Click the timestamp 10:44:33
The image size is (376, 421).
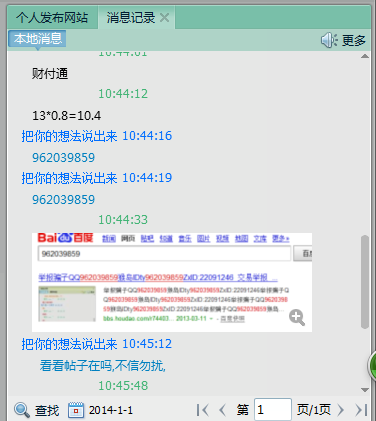[x=123, y=220]
